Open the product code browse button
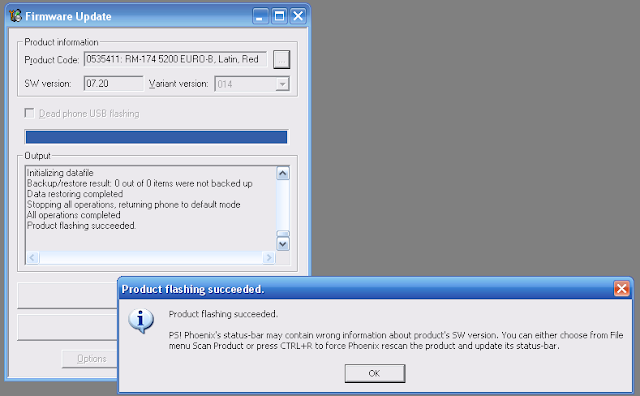This screenshot has height=396, width=640. coord(281,60)
